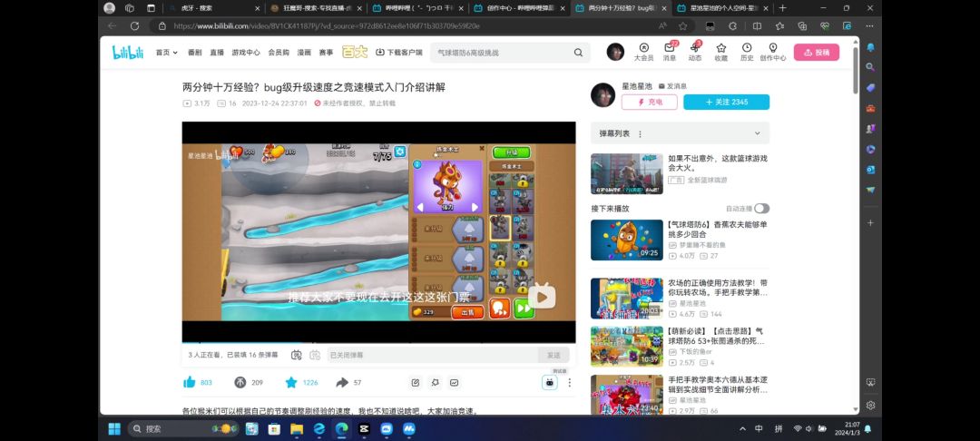Open the 赛事 nav item
The height and width of the screenshot is (441, 980).
[x=326, y=53]
